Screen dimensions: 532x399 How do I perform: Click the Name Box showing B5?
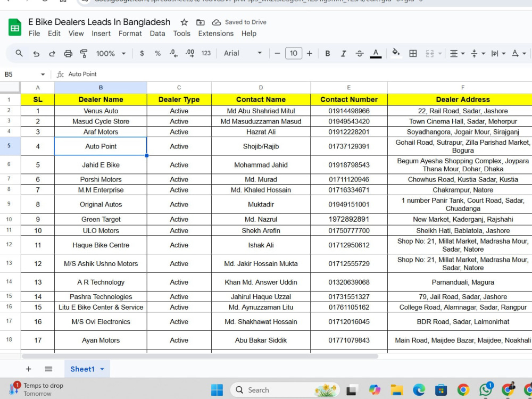click(24, 74)
